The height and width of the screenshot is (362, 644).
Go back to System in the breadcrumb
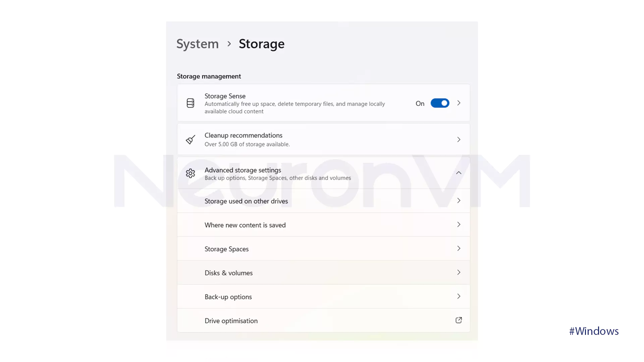tap(198, 44)
